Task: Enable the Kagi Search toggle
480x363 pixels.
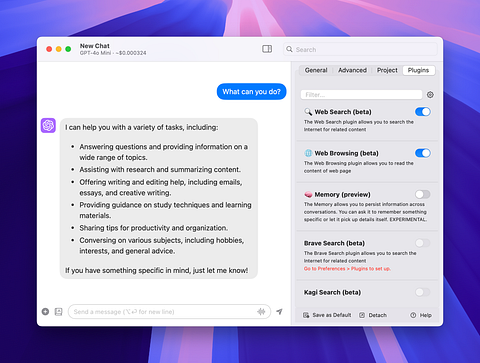Action: click(x=423, y=292)
